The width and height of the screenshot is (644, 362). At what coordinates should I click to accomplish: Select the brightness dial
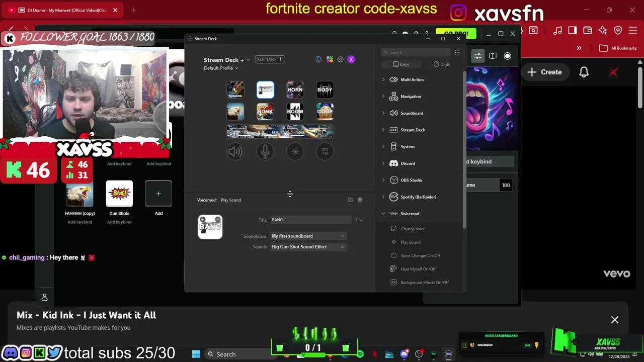295,151
